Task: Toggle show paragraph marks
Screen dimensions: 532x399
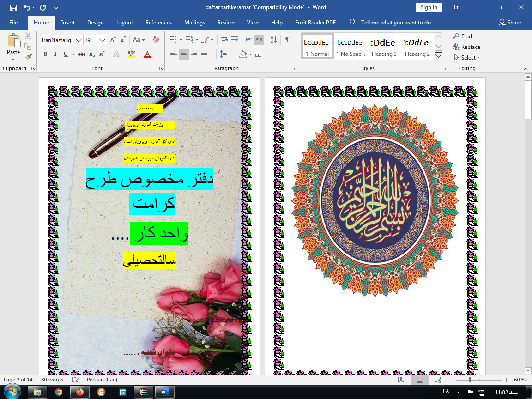Action: [288, 40]
